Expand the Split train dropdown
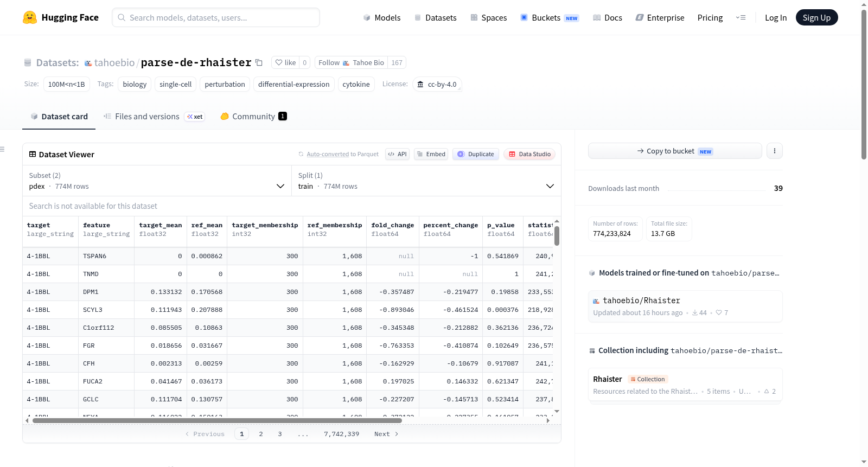868x467 pixels. 426,181
